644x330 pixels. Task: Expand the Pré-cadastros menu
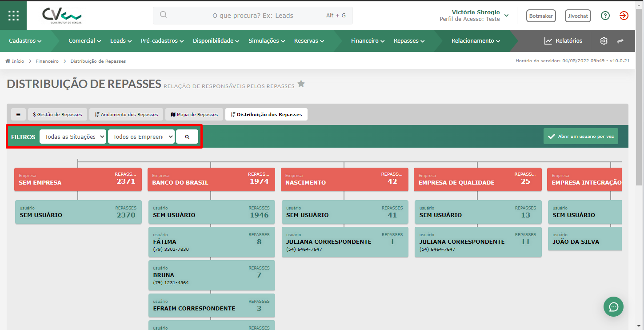pyautogui.click(x=162, y=41)
